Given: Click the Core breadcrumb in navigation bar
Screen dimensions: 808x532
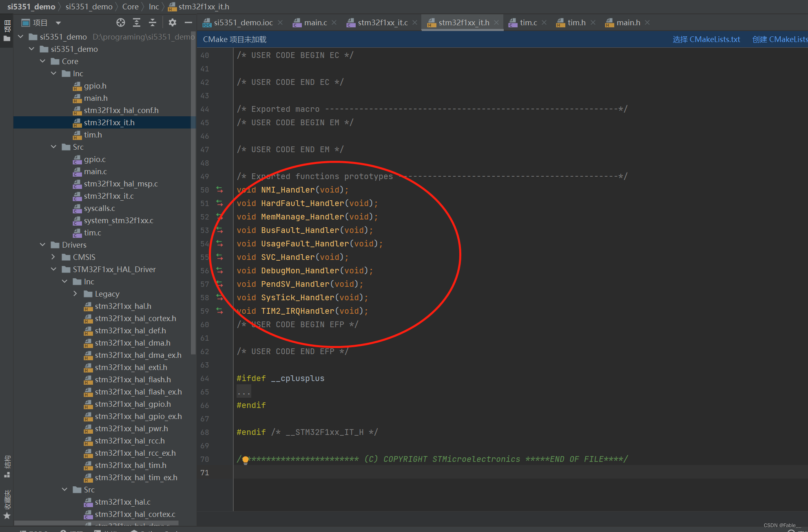Looking at the screenshot, I should tap(130, 7).
